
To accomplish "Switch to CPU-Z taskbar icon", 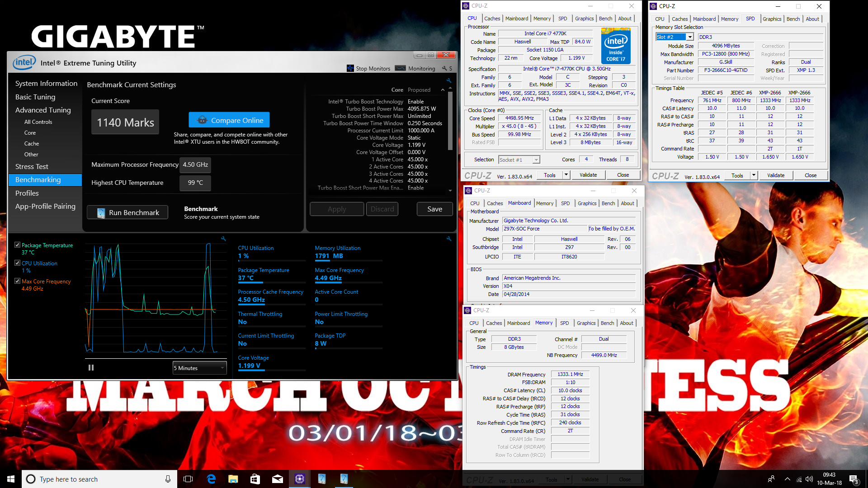I will point(300,479).
